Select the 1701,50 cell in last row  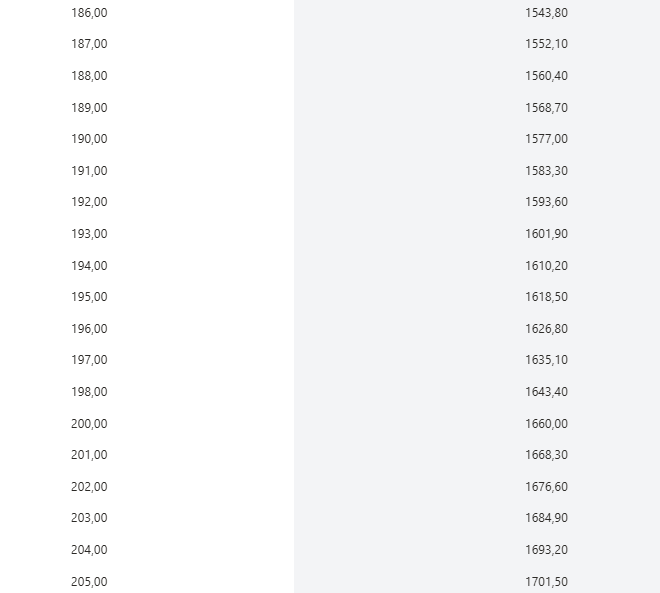(546, 582)
